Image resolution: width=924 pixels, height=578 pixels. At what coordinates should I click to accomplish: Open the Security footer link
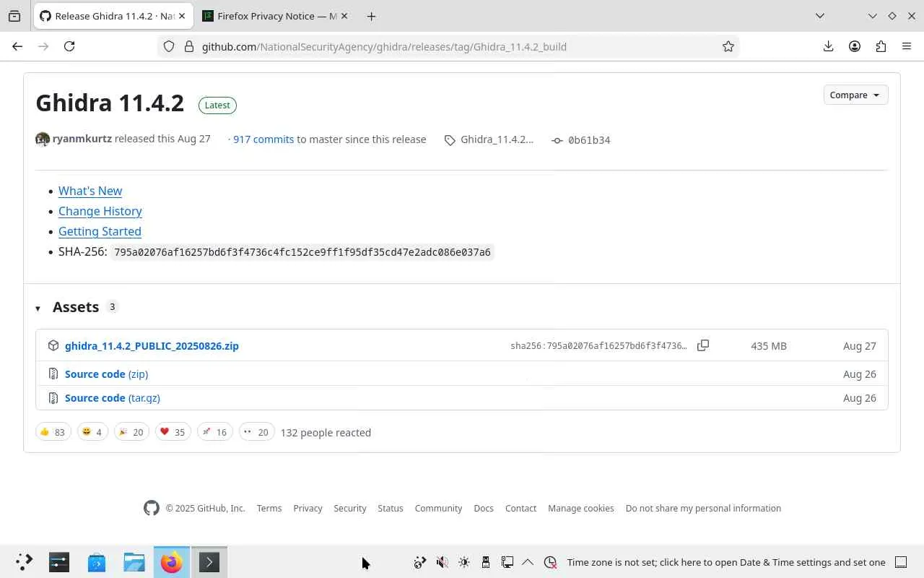[350, 508]
